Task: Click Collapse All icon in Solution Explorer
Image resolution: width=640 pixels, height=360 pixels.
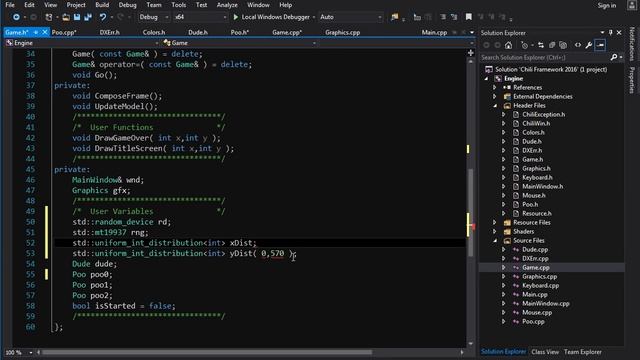Action: point(552,45)
